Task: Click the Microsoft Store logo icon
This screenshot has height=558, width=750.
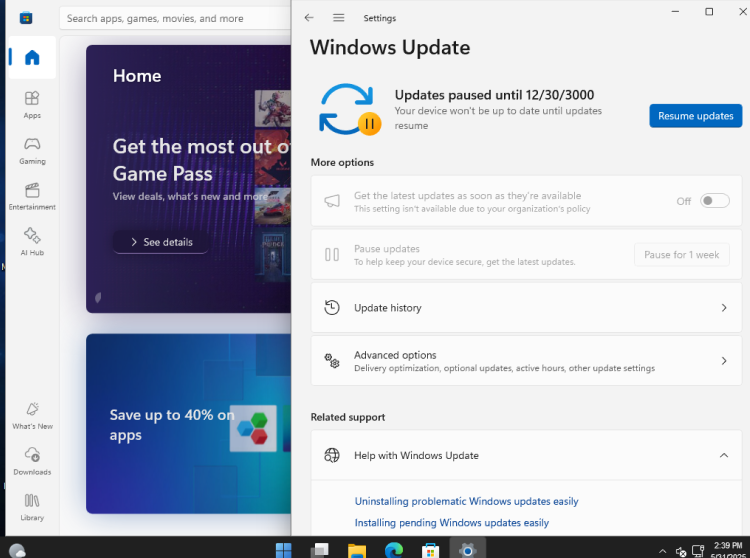Action: coord(26,18)
